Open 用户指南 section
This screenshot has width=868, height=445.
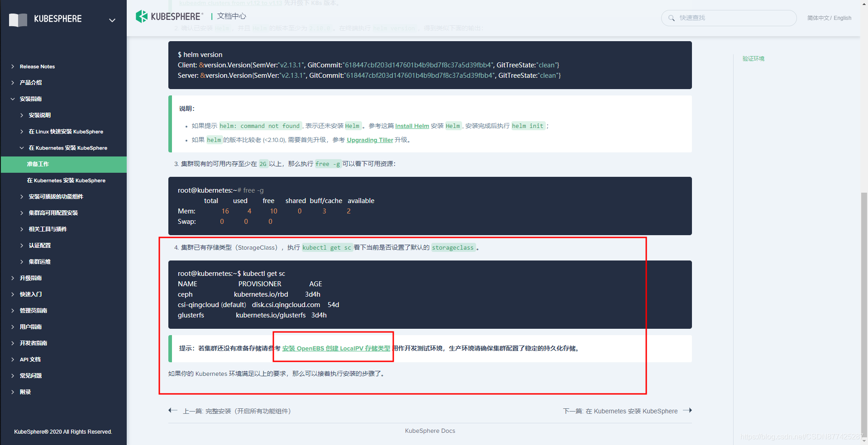point(31,327)
